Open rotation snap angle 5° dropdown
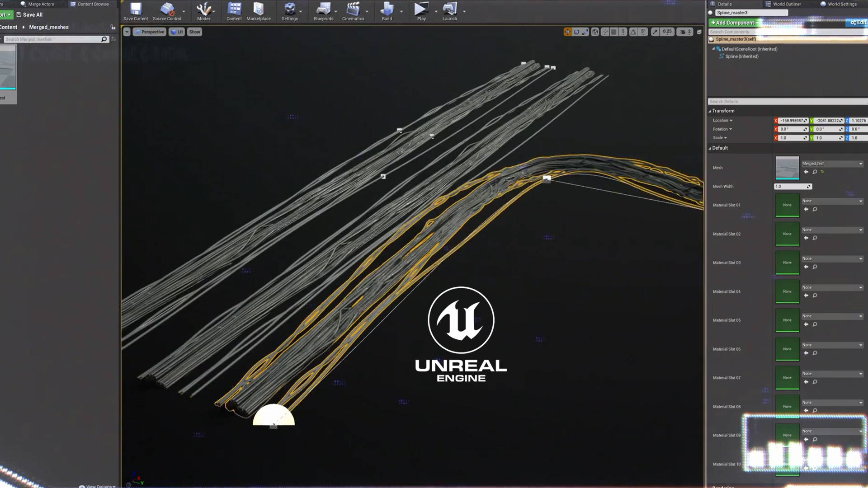The height and width of the screenshot is (488, 868). pos(643,32)
